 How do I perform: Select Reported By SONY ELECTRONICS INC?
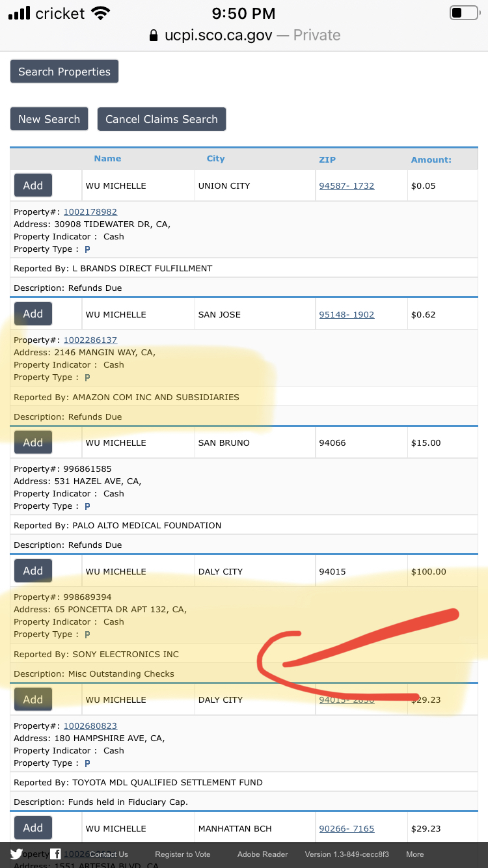(96, 654)
